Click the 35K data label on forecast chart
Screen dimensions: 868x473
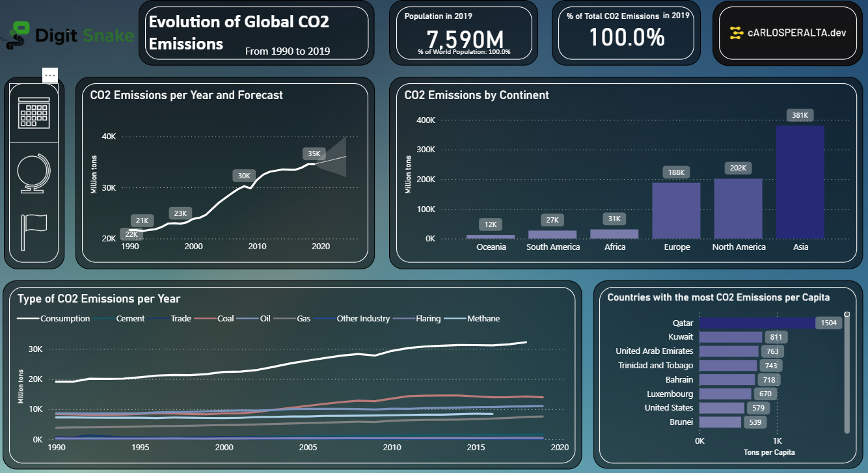pyautogui.click(x=314, y=154)
